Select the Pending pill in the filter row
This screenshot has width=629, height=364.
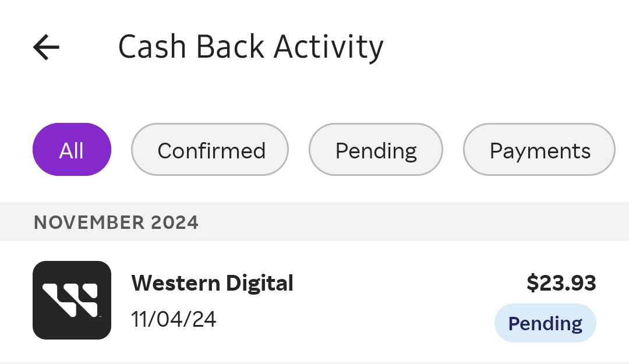[x=376, y=150]
